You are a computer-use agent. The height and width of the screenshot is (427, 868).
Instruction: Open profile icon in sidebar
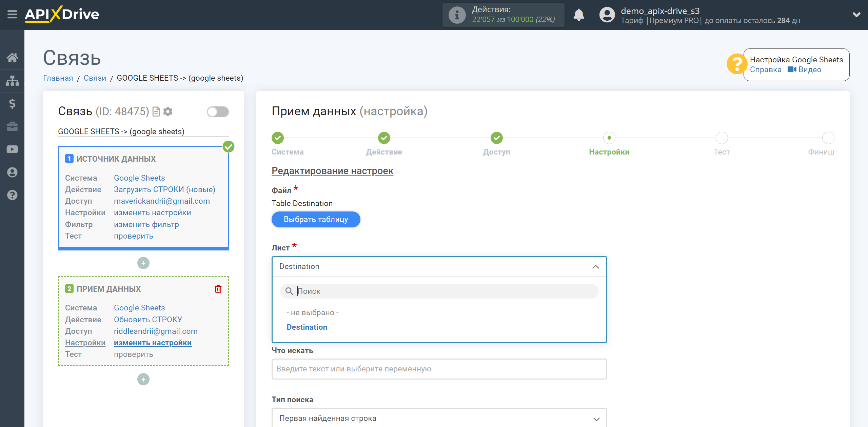tap(12, 172)
